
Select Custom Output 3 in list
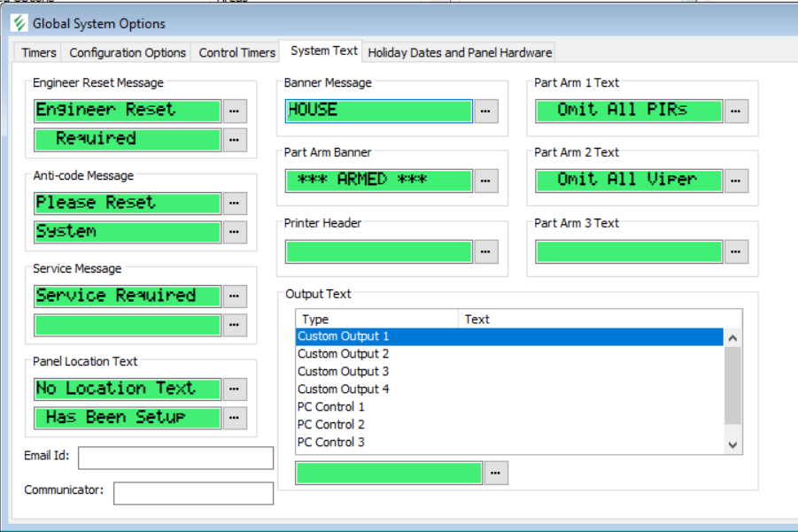point(344,372)
